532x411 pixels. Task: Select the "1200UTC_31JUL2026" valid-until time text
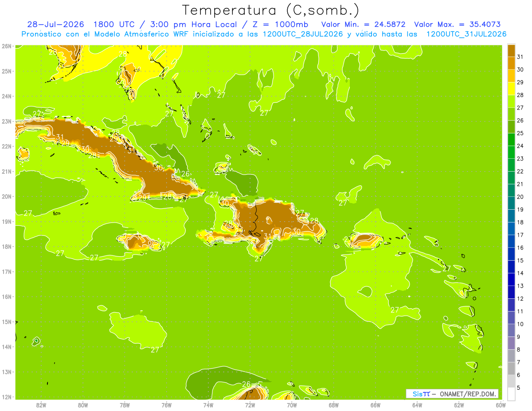coord(466,34)
